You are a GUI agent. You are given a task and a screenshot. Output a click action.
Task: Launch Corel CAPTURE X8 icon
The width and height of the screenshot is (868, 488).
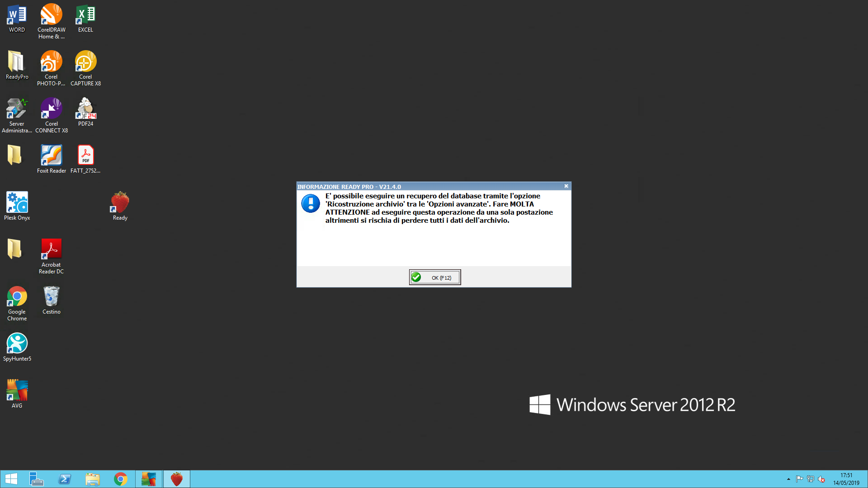click(x=85, y=68)
